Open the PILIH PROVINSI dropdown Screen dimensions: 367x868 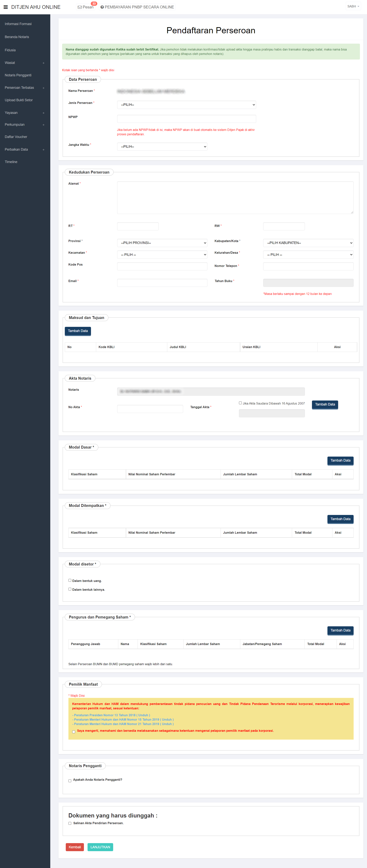(x=162, y=243)
